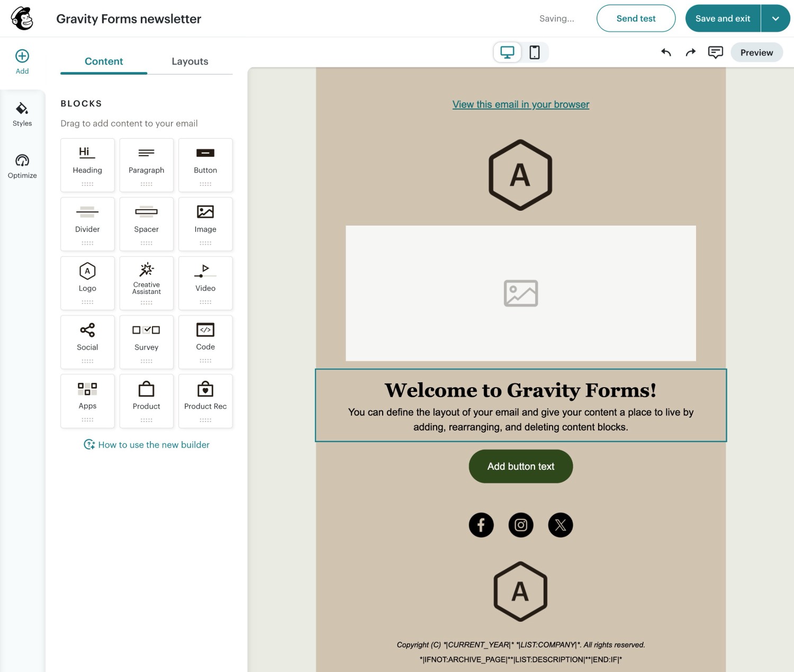The height and width of the screenshot is (672, 794).
Task: Click the redo arrow
Action: [691, 52]
